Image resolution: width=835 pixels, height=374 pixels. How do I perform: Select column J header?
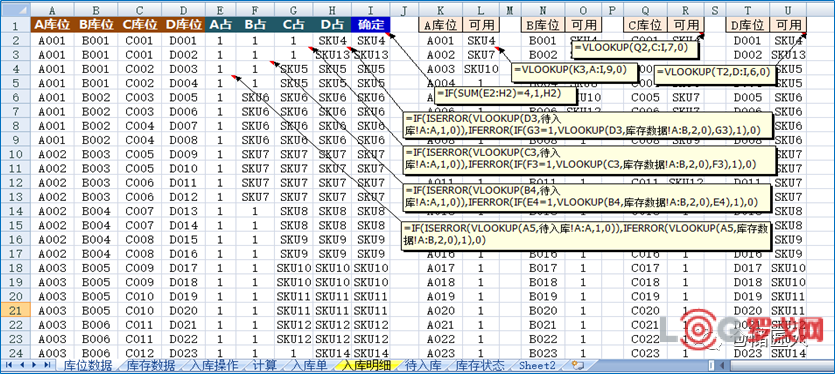[404, 10]
